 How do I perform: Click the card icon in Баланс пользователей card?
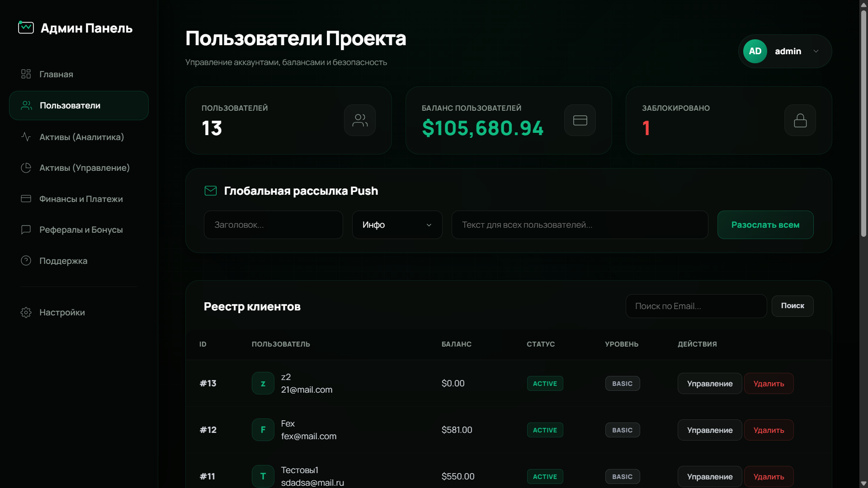point(580,120)
